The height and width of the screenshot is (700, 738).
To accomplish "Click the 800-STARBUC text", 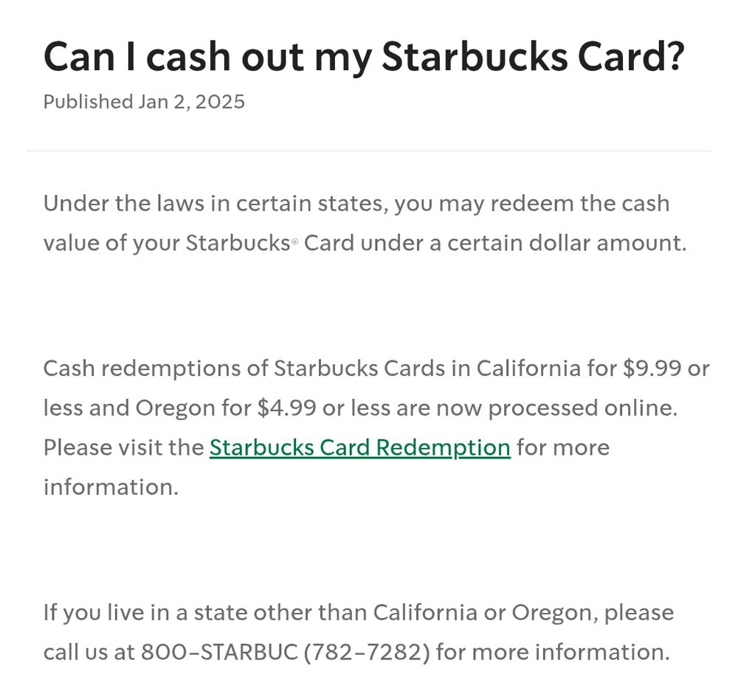I will (219, 652).
